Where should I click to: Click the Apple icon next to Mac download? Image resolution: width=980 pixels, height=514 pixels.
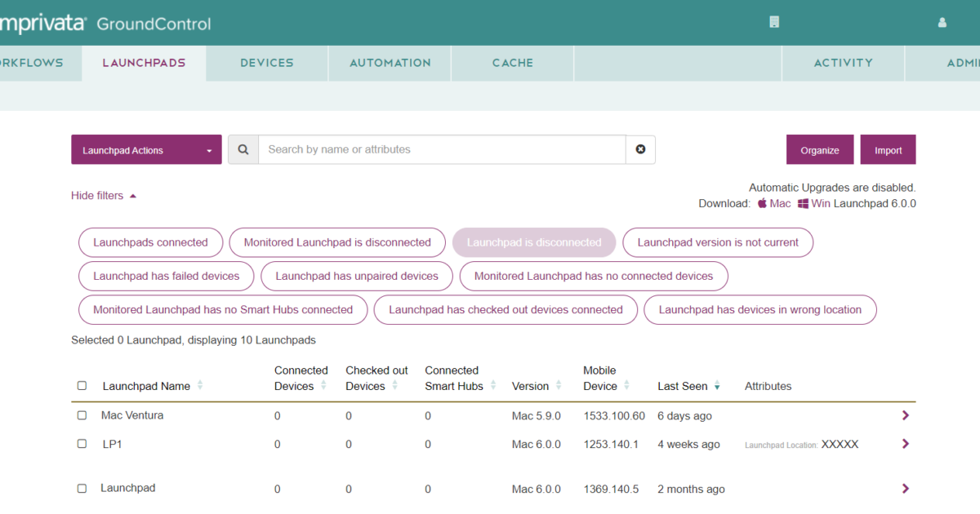pos(762,203)
